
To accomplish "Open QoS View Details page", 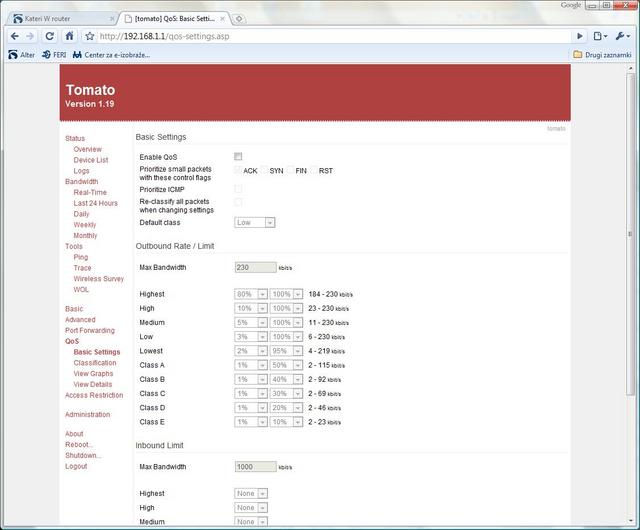I will pyautogui.click(x=93, y=385).
